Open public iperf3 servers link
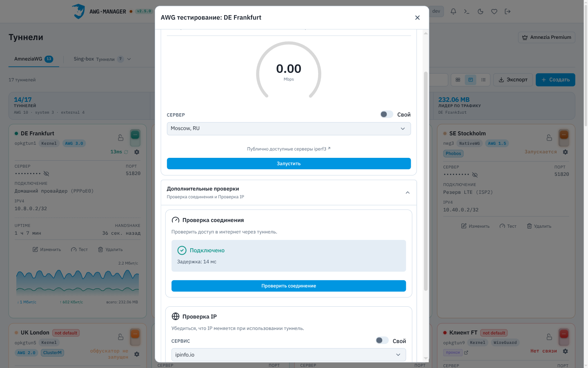This screenshot has width=588, height=368. 289,149
